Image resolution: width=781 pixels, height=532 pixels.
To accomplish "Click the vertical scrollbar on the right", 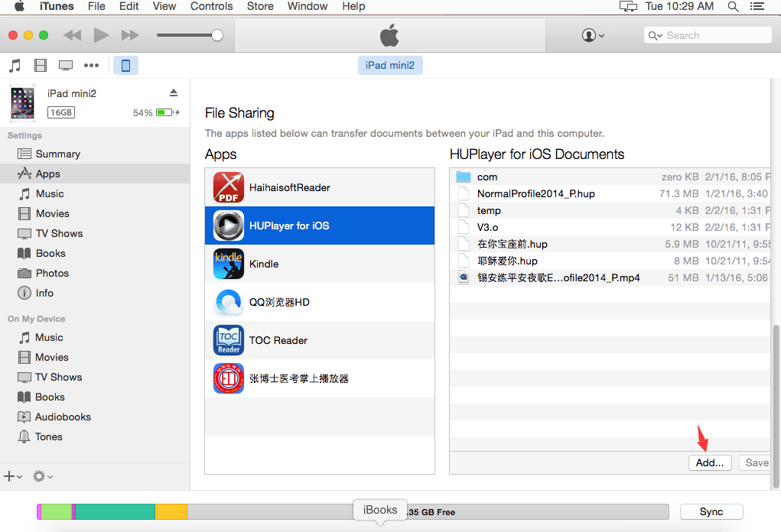I will coord(776,407).
